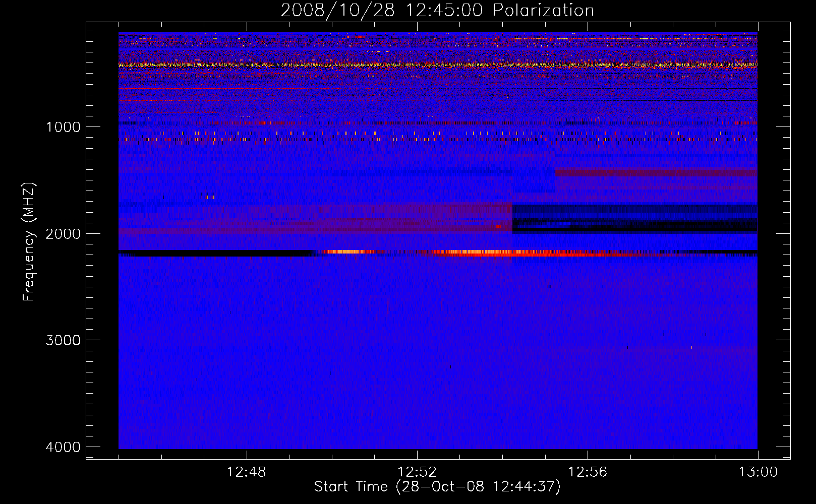Click the 3000 frequency tick label

(63, 340)
